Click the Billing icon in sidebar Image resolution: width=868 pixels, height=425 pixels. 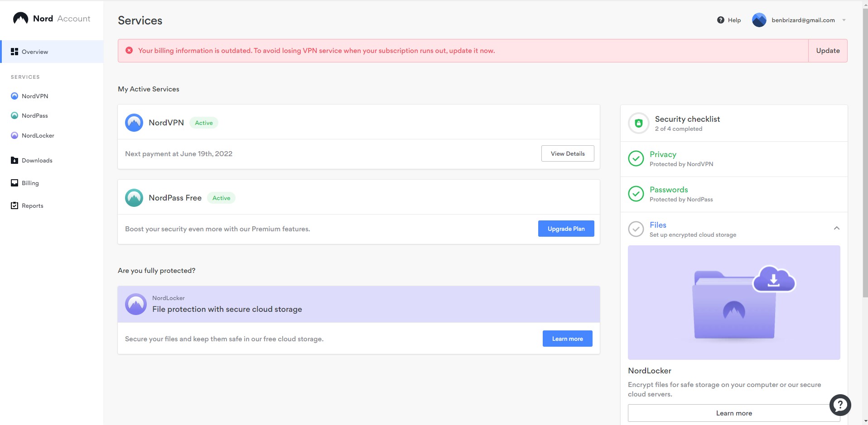(x=14, y=183)
